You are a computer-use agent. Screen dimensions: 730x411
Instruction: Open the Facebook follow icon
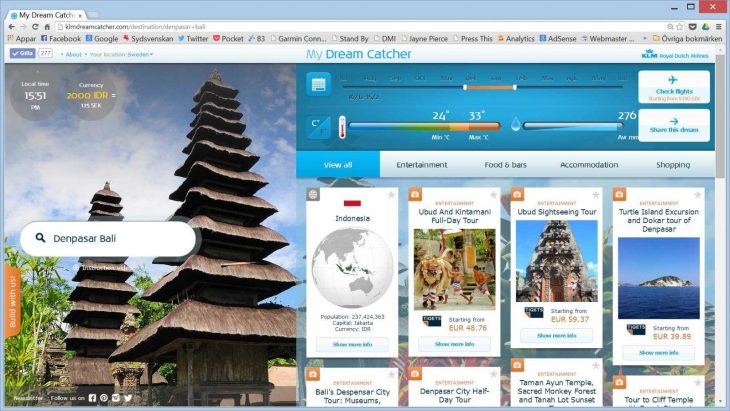pos(92,398)
